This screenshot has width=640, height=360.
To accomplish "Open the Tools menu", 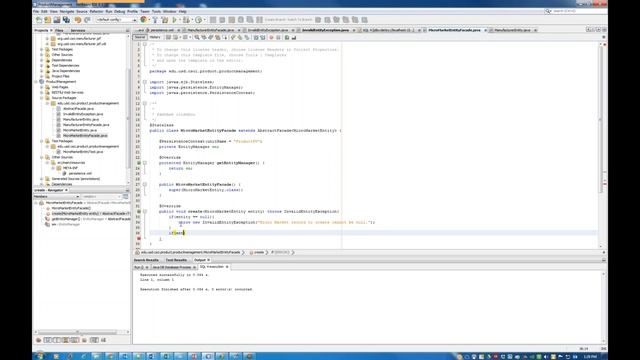I will point(156,11).
